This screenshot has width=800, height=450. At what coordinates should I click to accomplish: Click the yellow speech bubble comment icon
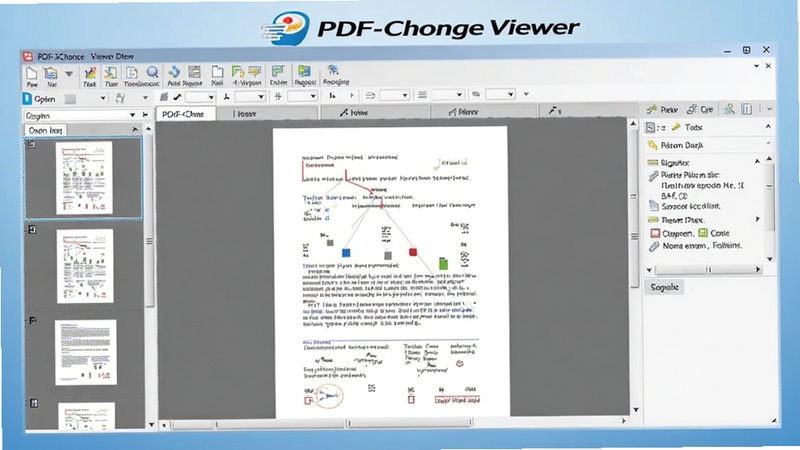tap(255, 72)
